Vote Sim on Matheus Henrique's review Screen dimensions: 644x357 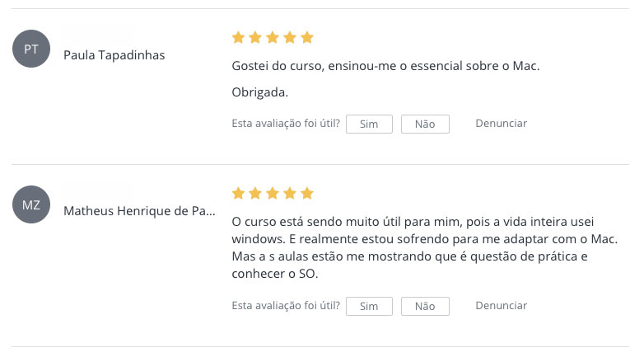click(369, 306)
